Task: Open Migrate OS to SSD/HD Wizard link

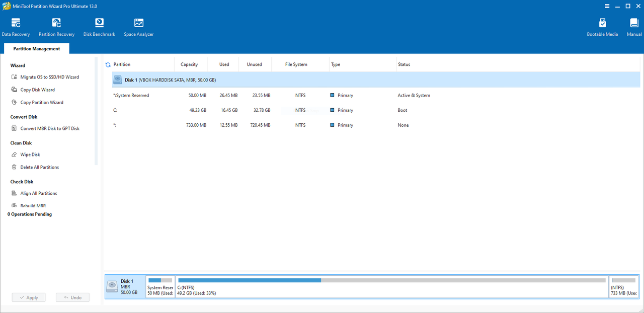Action: [x=49, y=77]
